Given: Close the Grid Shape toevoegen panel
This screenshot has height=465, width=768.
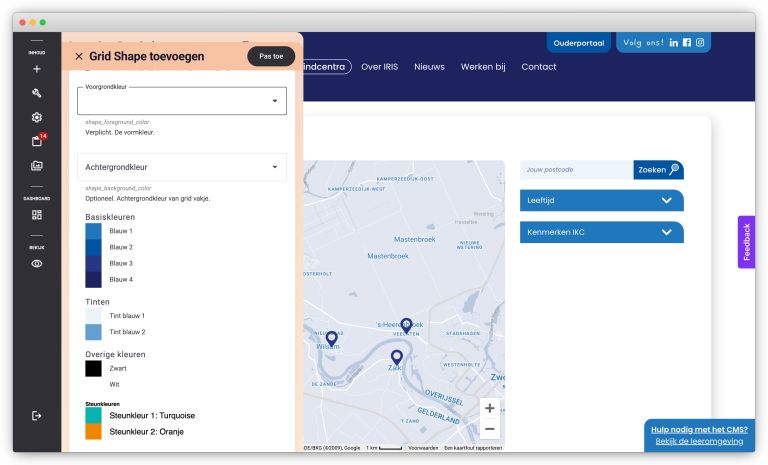Looking at the screenshot, I should 79,57.
